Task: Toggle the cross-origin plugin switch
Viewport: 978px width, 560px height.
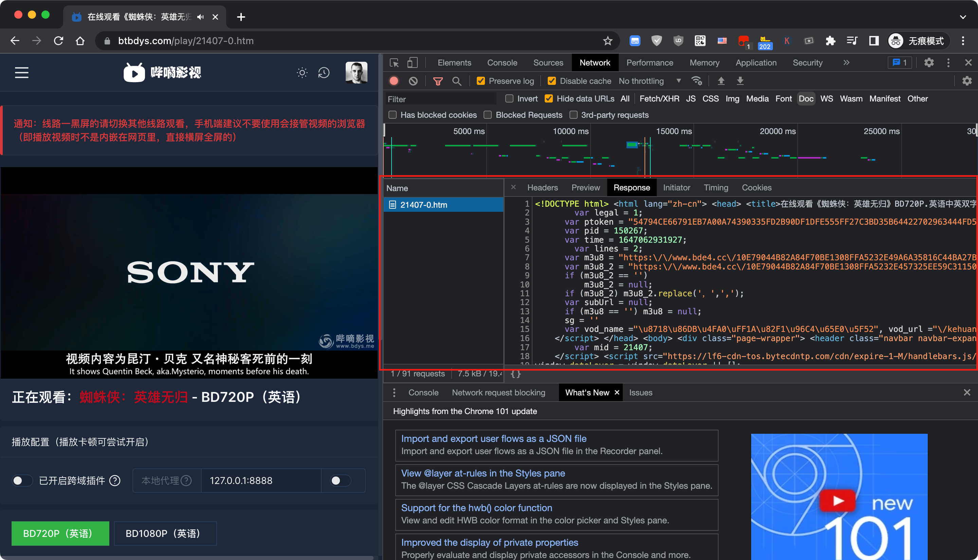Action: [x=22, y=480]
